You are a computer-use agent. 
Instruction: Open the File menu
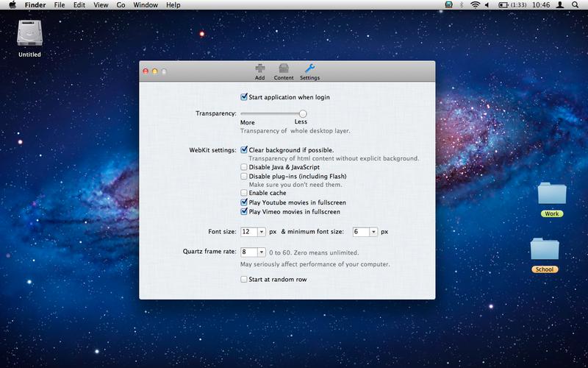pos(60,5)
